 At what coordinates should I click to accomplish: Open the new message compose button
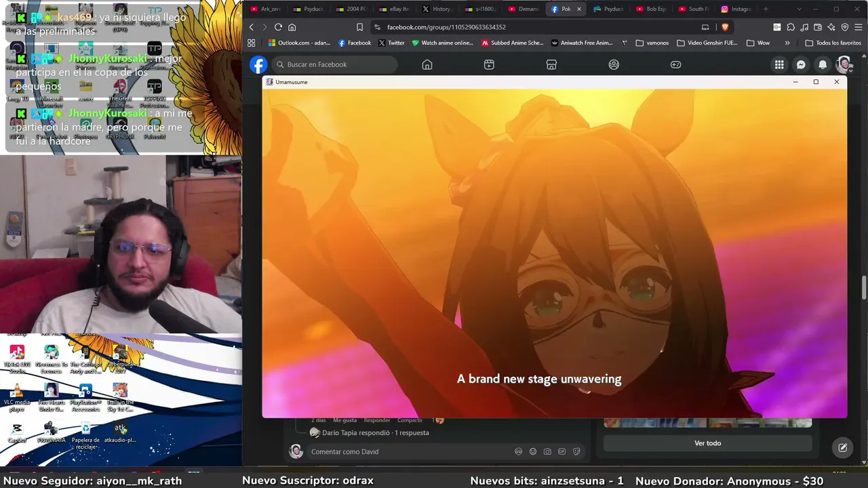pos(842,447)
